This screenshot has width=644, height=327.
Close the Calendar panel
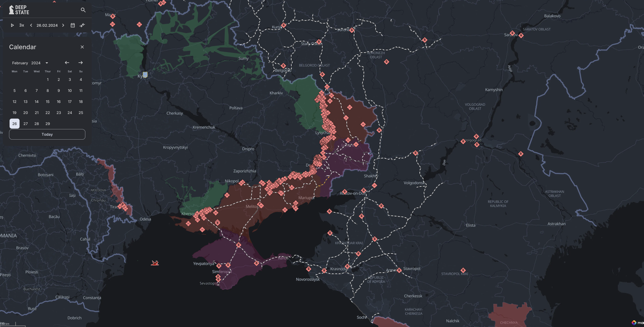82,47
